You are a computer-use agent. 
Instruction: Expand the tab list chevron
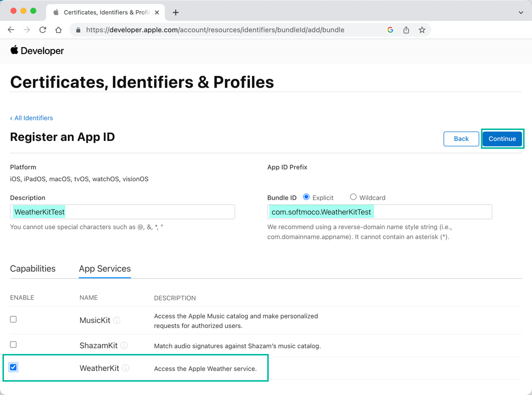point(521,12)
